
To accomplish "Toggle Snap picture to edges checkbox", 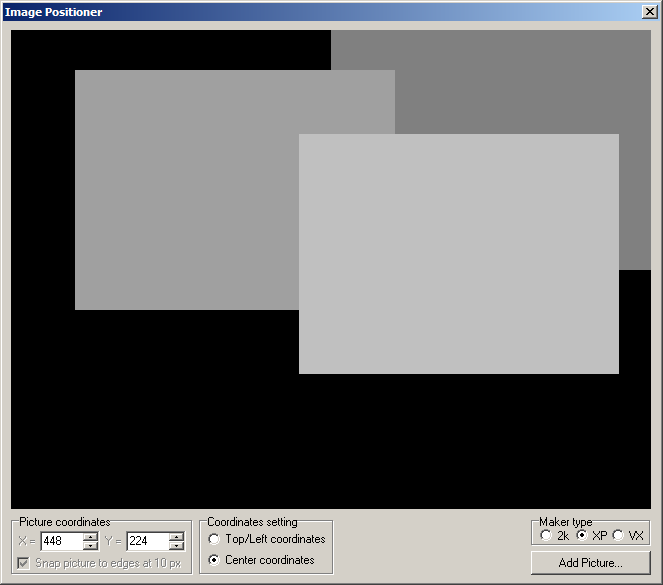I will [x=24, y=563].
